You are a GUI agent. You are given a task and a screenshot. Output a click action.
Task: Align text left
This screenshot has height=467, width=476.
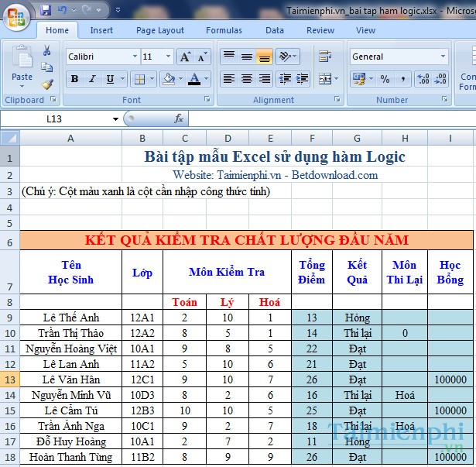coord(229,79)
